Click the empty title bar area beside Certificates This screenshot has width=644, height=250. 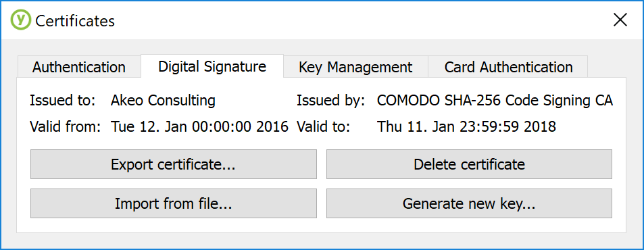362,20
